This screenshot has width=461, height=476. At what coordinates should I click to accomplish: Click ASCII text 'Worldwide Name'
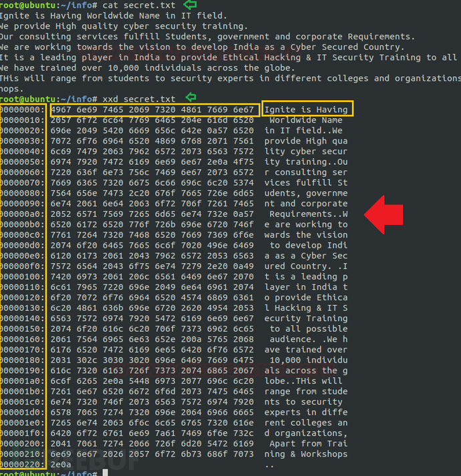point(306,120)
